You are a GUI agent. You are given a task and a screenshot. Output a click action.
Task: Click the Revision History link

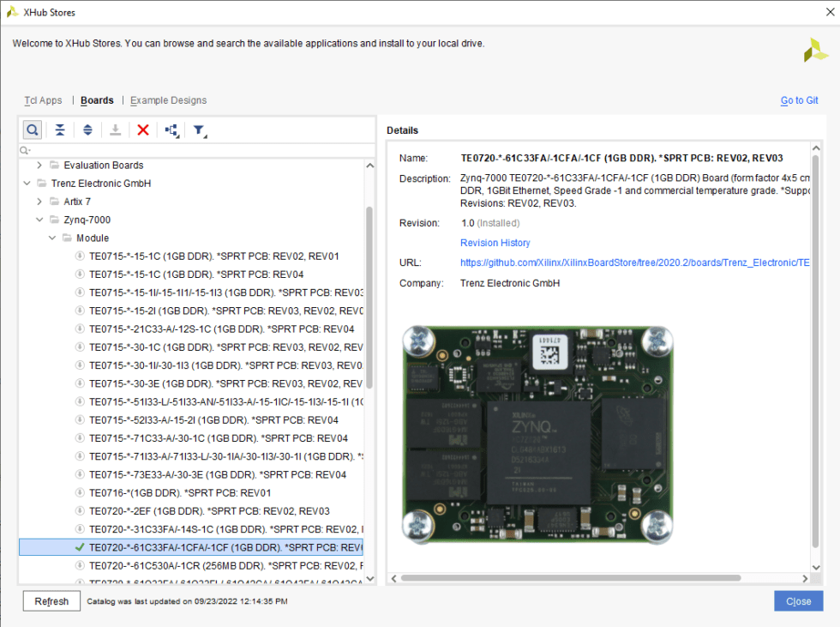495,243
